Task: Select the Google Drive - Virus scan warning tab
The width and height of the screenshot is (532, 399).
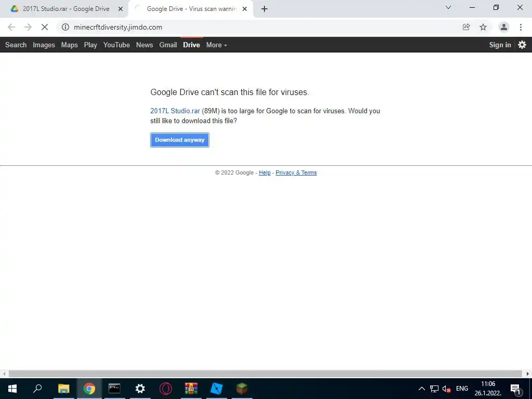Action: [x=191, y=9]
